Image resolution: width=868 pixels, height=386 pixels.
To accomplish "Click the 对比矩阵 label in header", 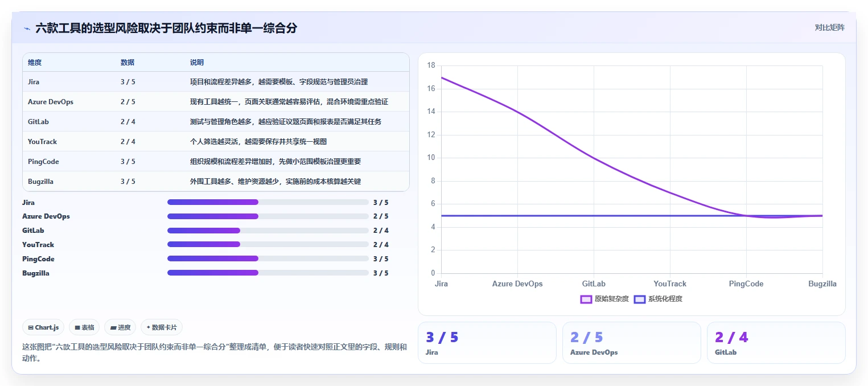I will pyautogui.click(x=829, y=27).
